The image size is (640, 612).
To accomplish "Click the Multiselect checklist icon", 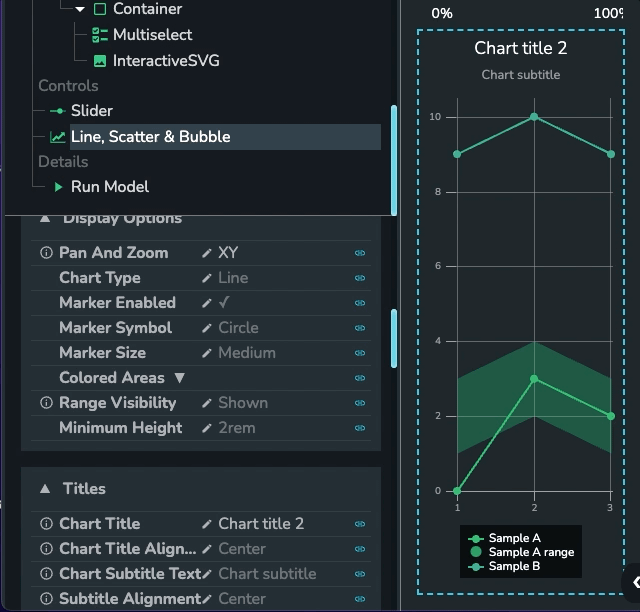I will coord(100,35).
